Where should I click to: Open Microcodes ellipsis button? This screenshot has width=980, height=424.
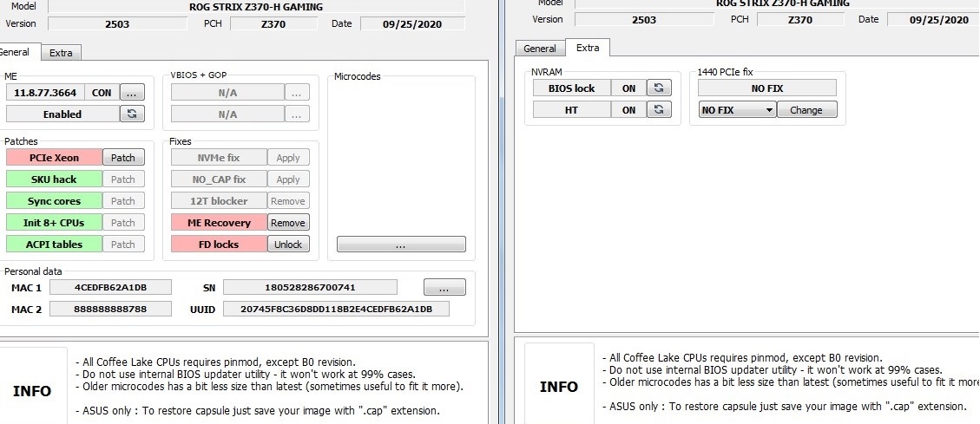401,245
